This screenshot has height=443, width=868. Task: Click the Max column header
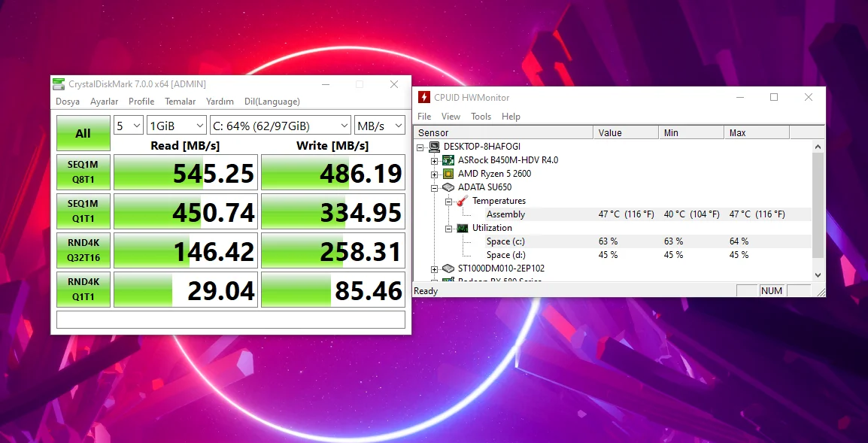click(x=757, y=133)
